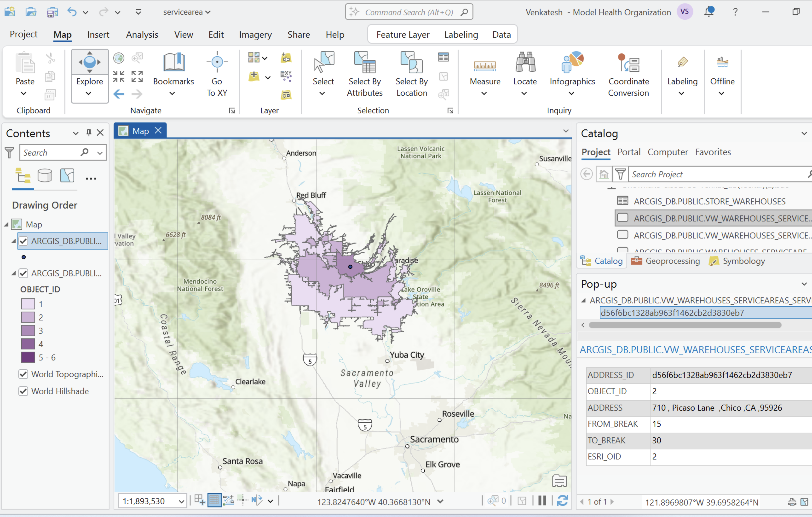Uncheck the first ARCGIS_DB.PUBLI layer checkbox
Image resolution: width=812 pixels, height=517 pixels.
[x=23, y=241]
